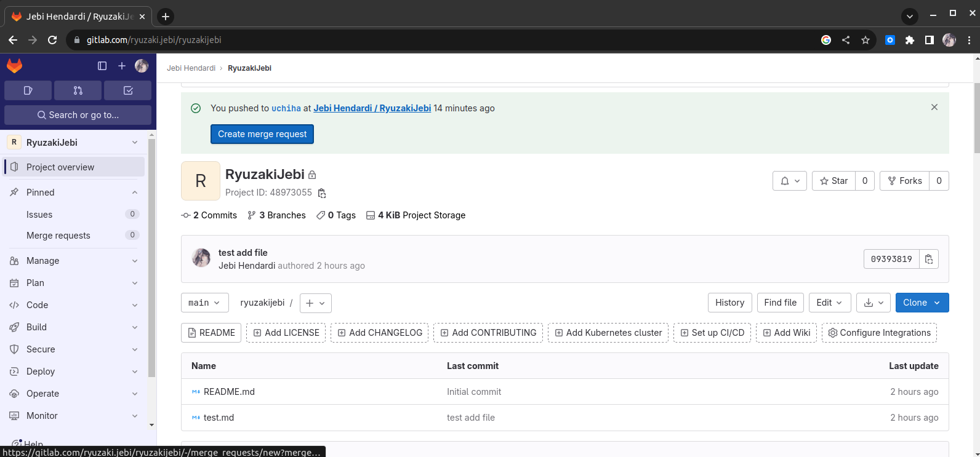Open the assigned issues shortcut icon
980x457 pixels.
[28, 90]
